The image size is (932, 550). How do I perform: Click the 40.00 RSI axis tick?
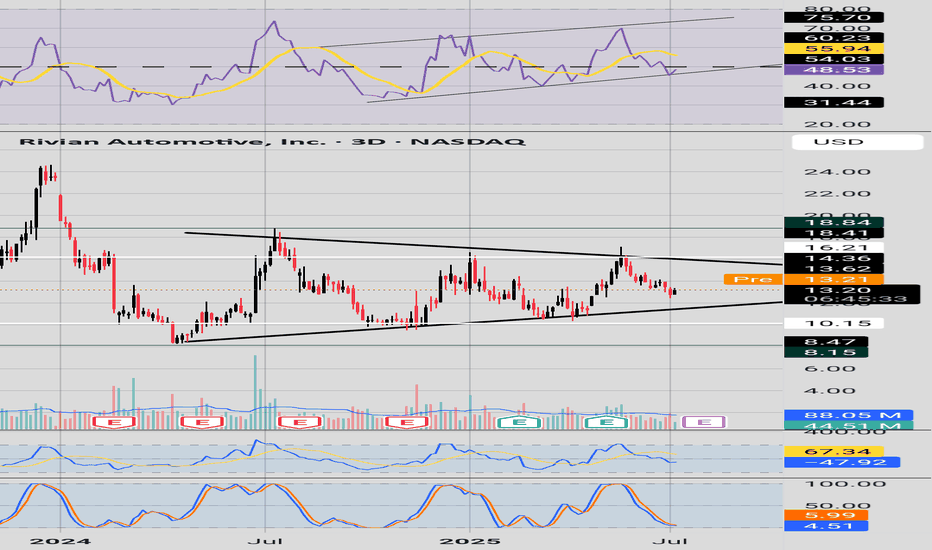837,86
